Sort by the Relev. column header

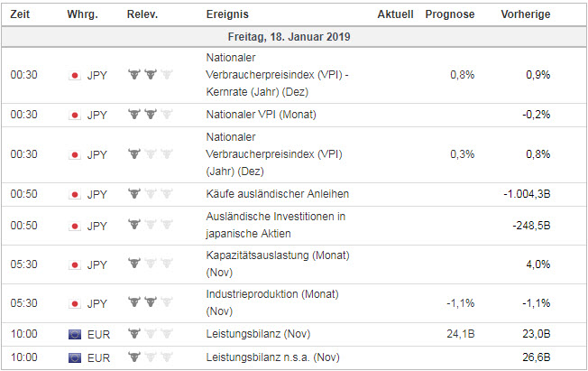(x=143, y=14)
